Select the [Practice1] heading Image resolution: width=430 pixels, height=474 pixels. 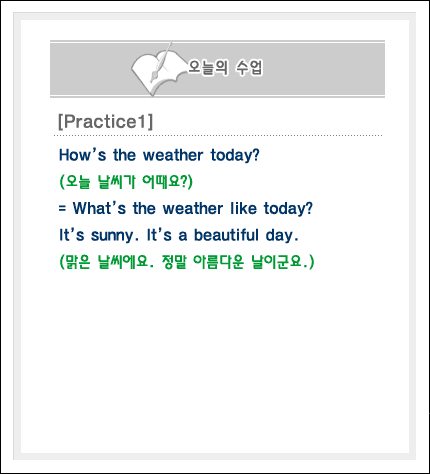click(105, 121)
